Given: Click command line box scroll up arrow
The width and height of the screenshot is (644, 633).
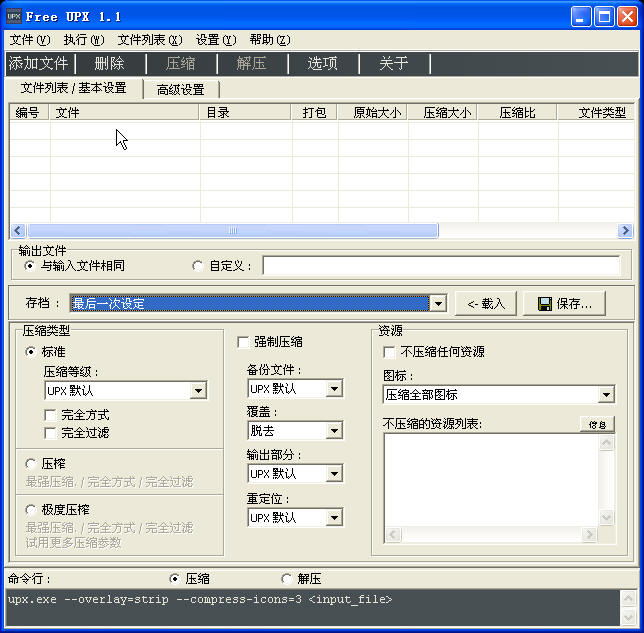Looking at the screenshot, I should tap(628, 598).
